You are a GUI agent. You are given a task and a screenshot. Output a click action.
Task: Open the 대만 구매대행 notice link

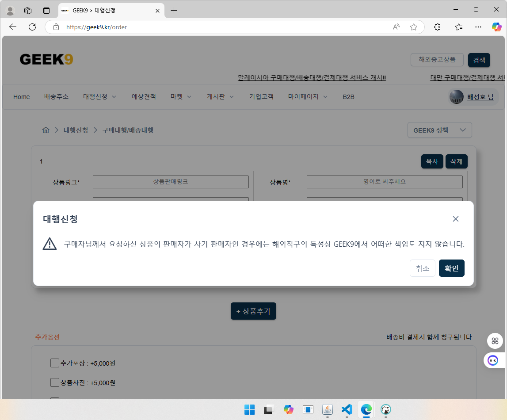[x=467, y=78]
